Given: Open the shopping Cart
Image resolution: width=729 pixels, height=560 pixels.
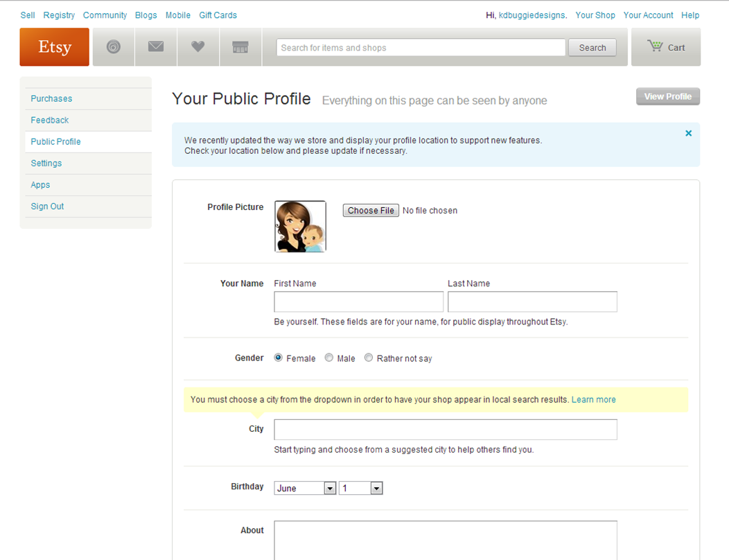Looking at the screenshot, I should pyautogui.click(x=665, y=46).
